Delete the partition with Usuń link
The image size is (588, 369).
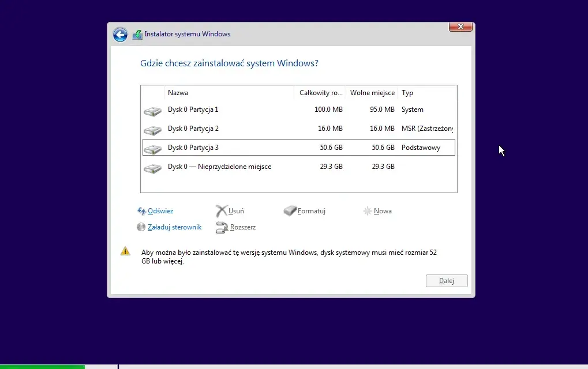236,211
